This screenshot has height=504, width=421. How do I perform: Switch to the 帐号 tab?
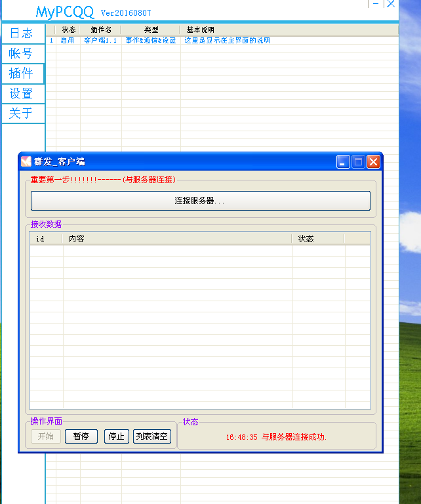coord(22,54)
